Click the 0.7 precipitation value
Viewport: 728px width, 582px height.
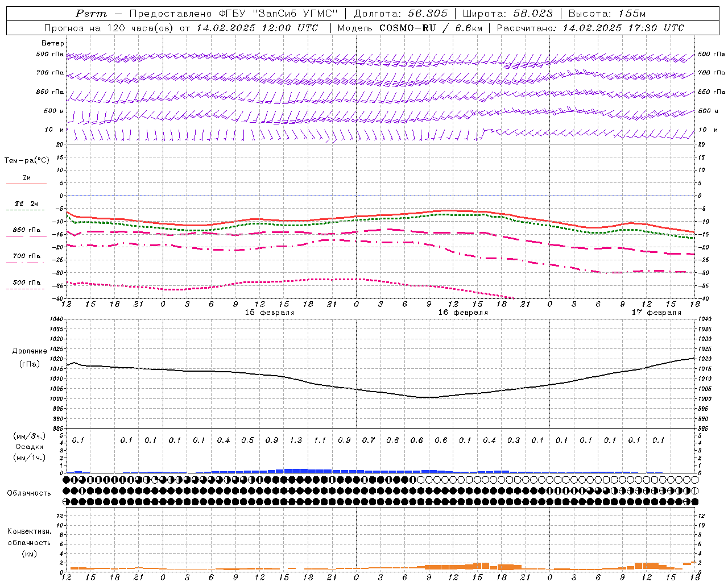pos(369,440)
